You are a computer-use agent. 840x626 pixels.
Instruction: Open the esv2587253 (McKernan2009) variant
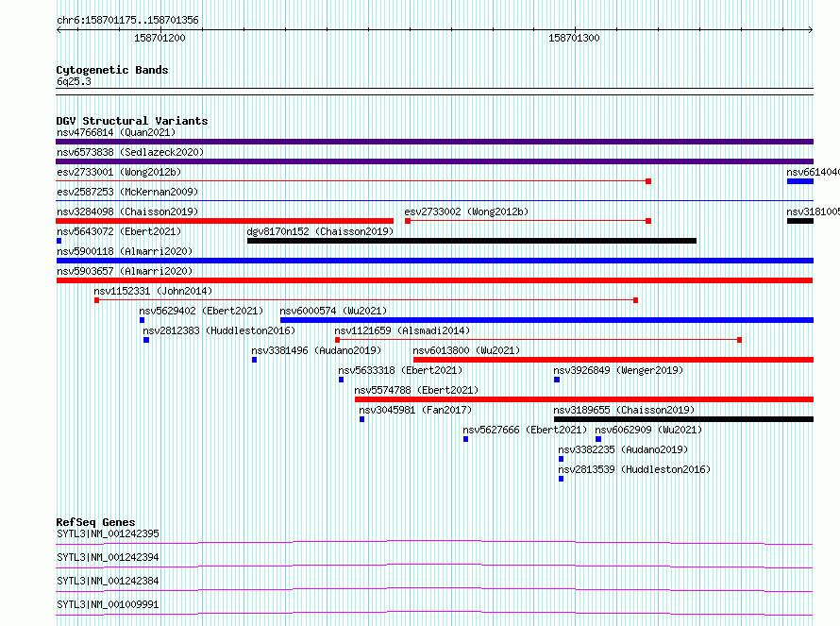pyautogui.click(x=434, y=201)
